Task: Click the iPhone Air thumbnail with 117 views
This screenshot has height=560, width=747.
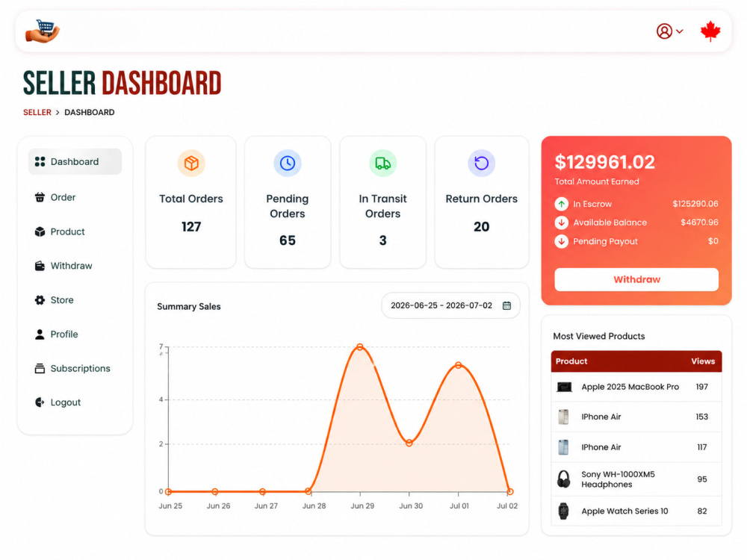Action: (563, 447)
